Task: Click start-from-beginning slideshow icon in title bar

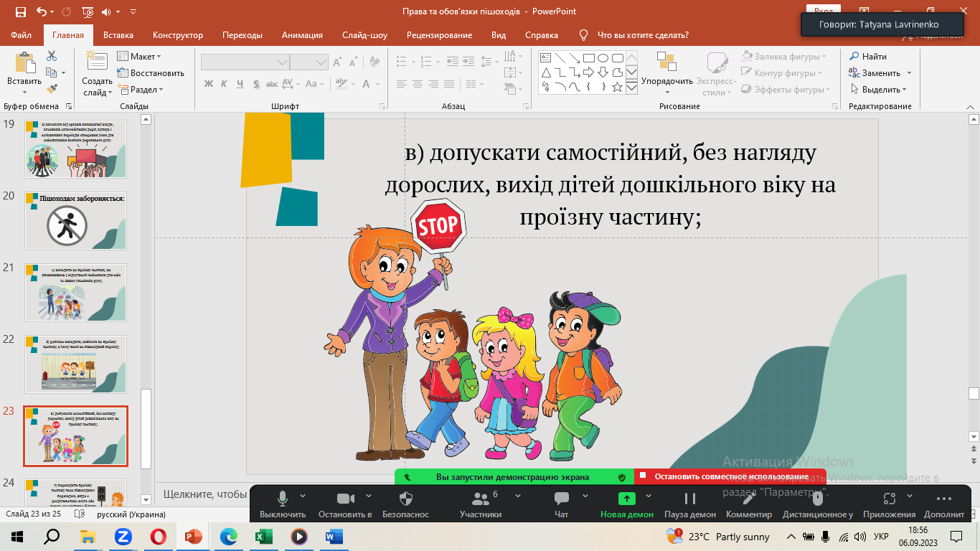Action: tap(88, 11)
